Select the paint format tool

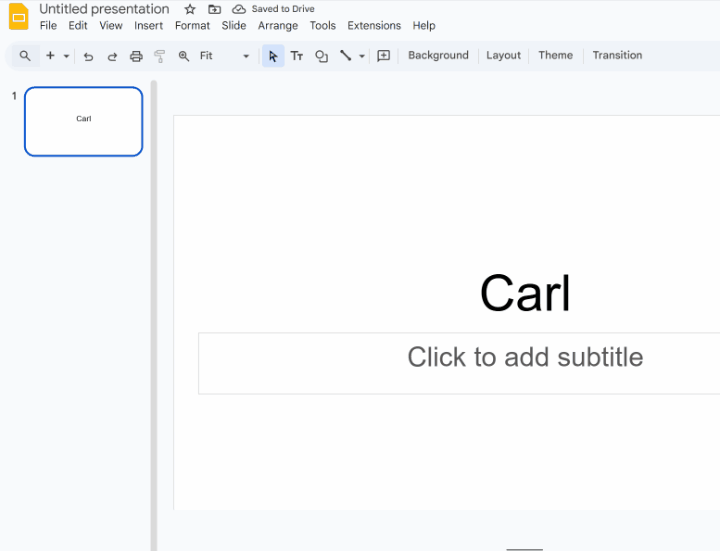tap(159, 56)
